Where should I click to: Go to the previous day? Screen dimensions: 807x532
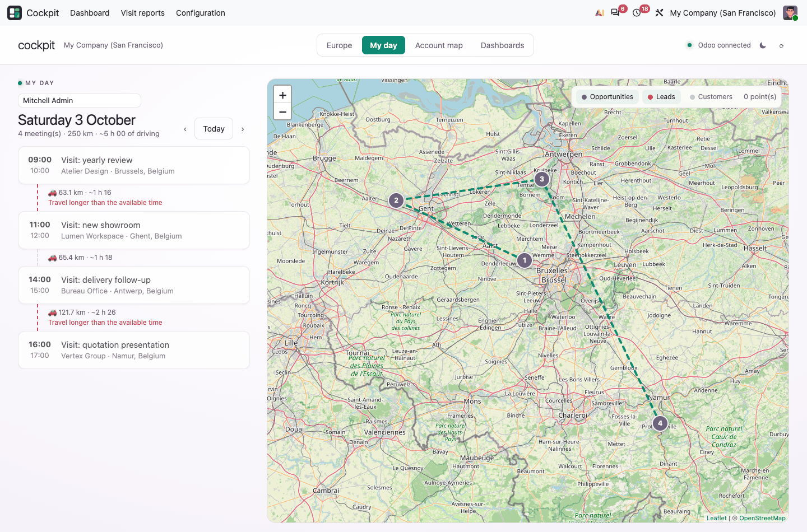pyautogui.click(x=185, y=129)
